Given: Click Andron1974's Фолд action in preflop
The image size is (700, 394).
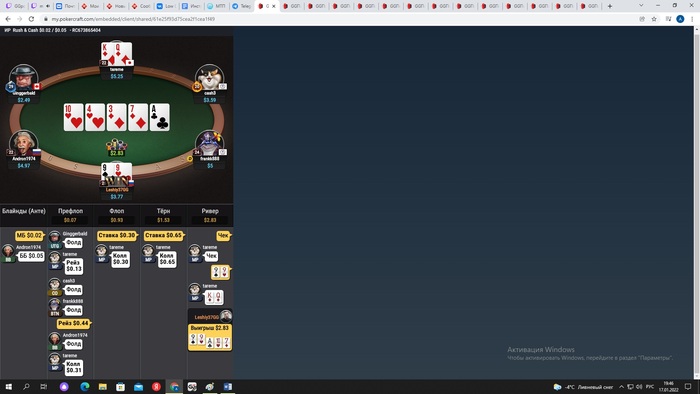Looking at the screenshot, I should coord(74,344).
